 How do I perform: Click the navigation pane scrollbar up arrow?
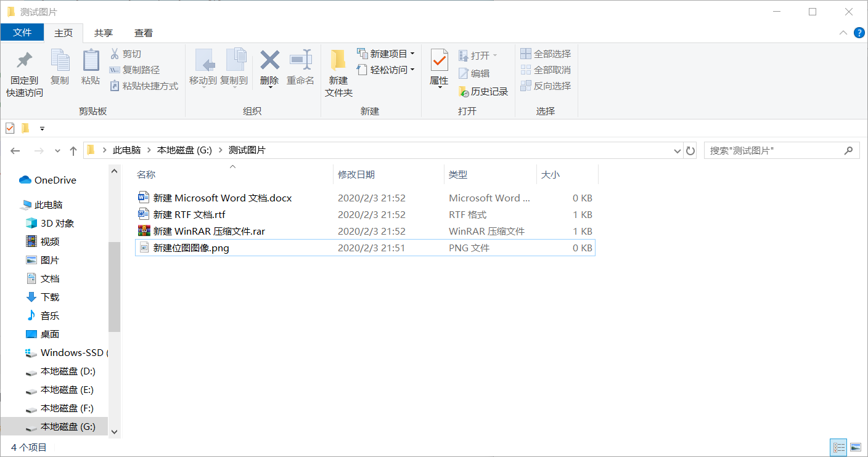114,171
